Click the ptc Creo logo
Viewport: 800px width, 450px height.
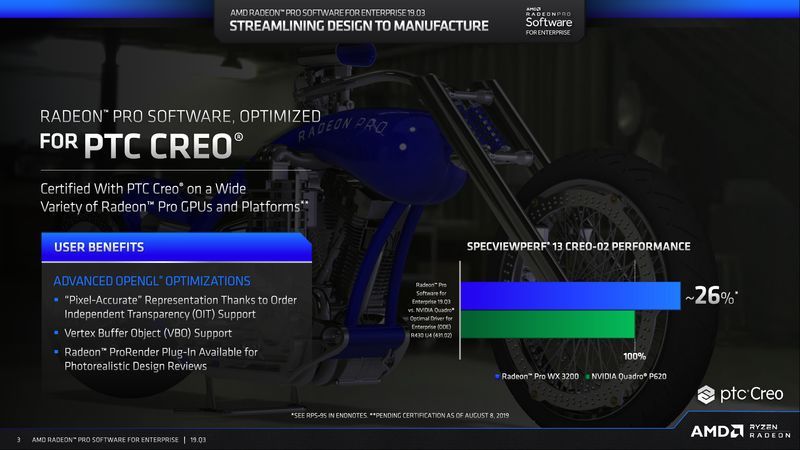740,394
